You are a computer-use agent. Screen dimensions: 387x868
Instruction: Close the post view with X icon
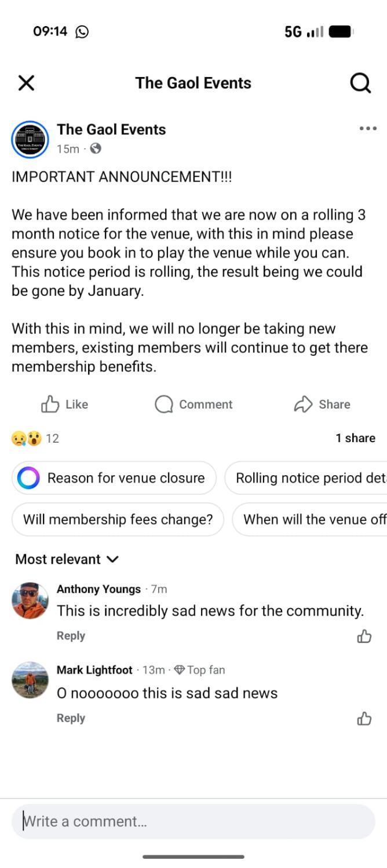(x=26, y=83)
